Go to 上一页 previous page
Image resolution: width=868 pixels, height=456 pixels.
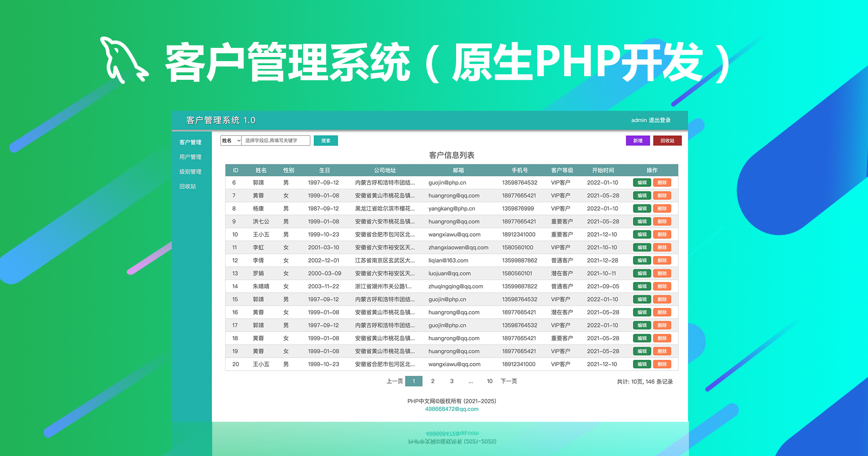(x=395, y=381)
